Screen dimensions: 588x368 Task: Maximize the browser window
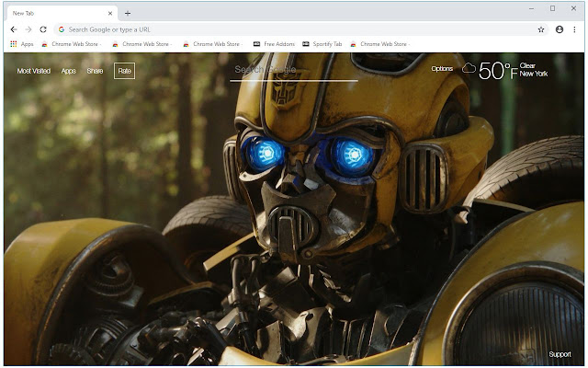[552, 8]
